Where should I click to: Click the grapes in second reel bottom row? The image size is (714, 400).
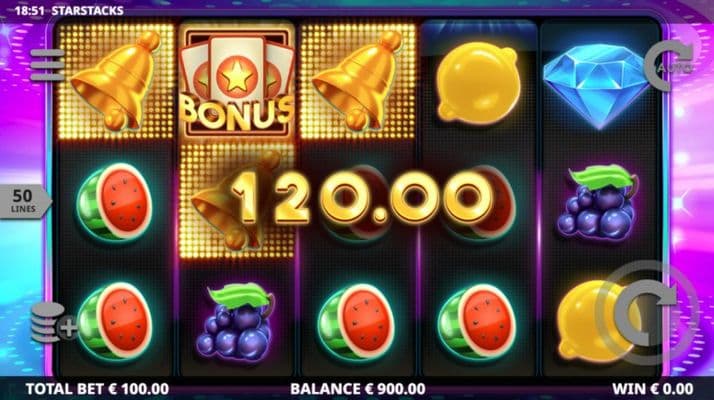(x=236, y=322)
